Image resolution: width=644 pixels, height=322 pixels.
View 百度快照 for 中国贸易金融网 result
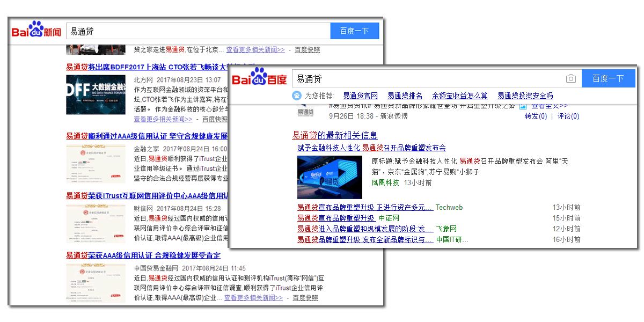(305, 297)
